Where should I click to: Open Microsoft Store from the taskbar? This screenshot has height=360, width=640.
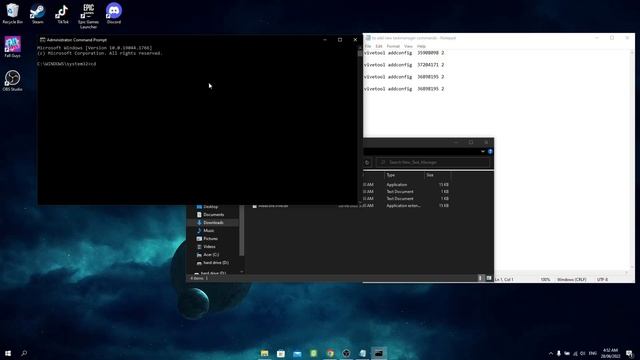click(x=281, y=353)
